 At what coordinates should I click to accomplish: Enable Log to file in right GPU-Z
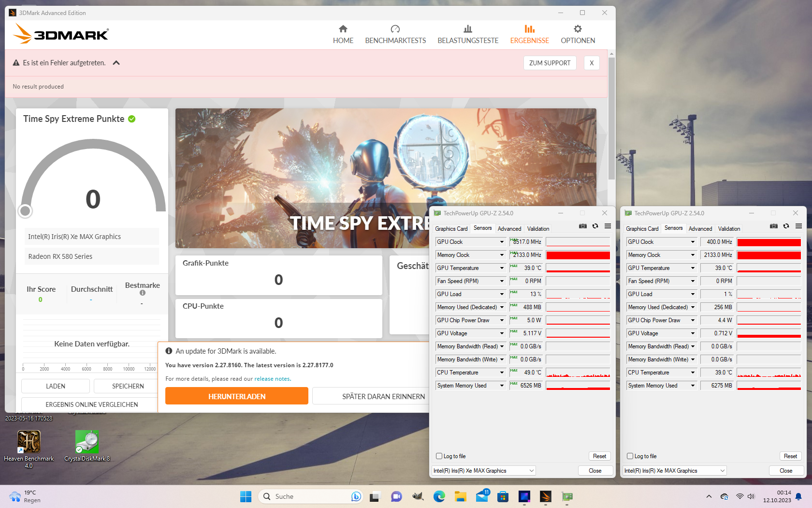point(630,456)
